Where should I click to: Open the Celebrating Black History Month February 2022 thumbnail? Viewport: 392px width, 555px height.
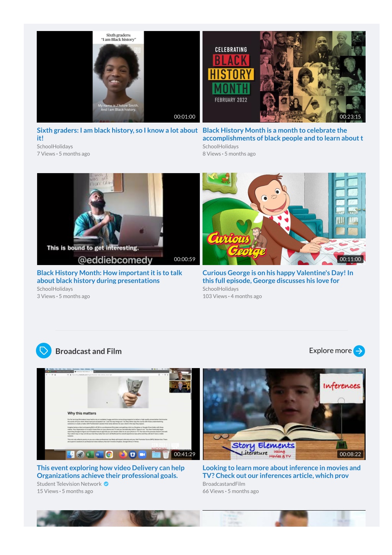click(284, 77)
